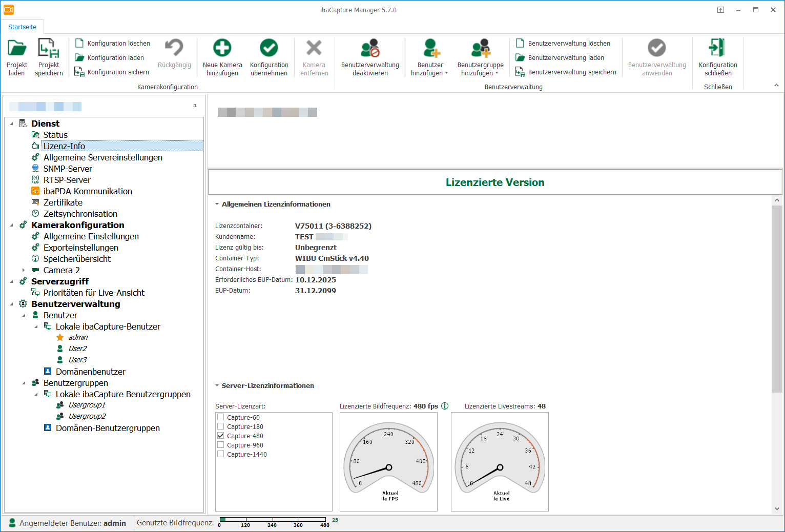The width and height of the screenshot is (785, 532).
Task: Click the Projekt laden icon
Action: pyautogui.click(x=17, y=48)
